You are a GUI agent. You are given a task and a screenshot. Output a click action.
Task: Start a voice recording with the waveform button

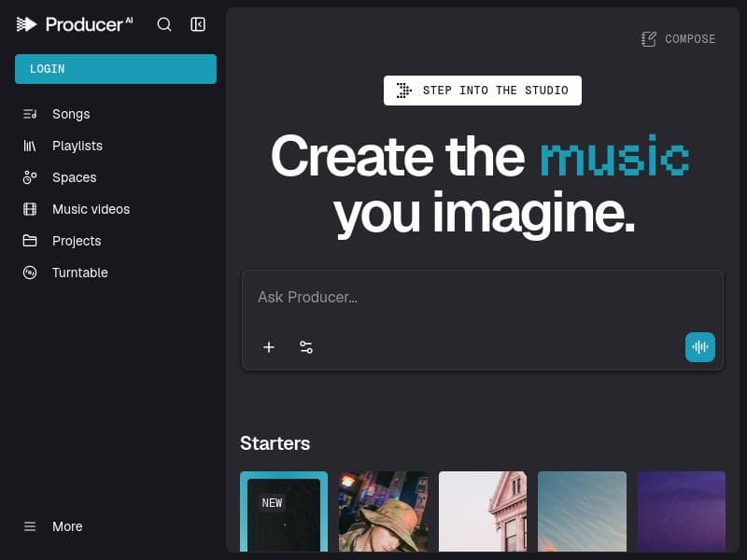700,346
